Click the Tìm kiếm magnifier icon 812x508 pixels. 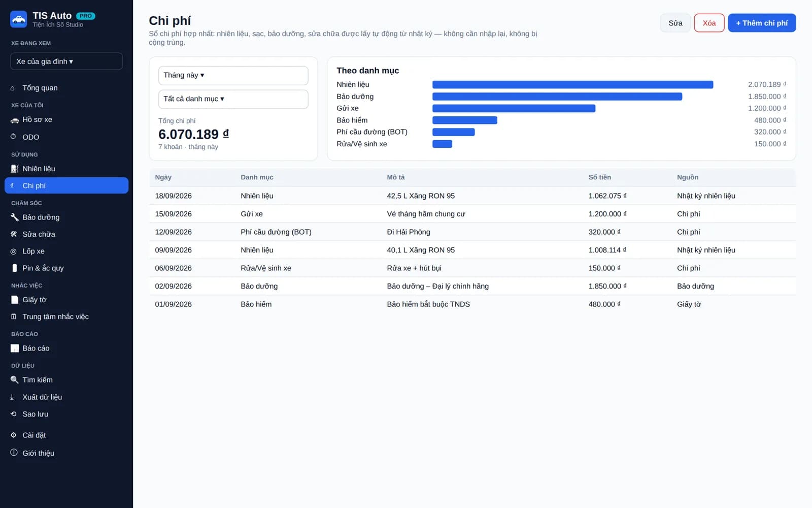(15, 379)
